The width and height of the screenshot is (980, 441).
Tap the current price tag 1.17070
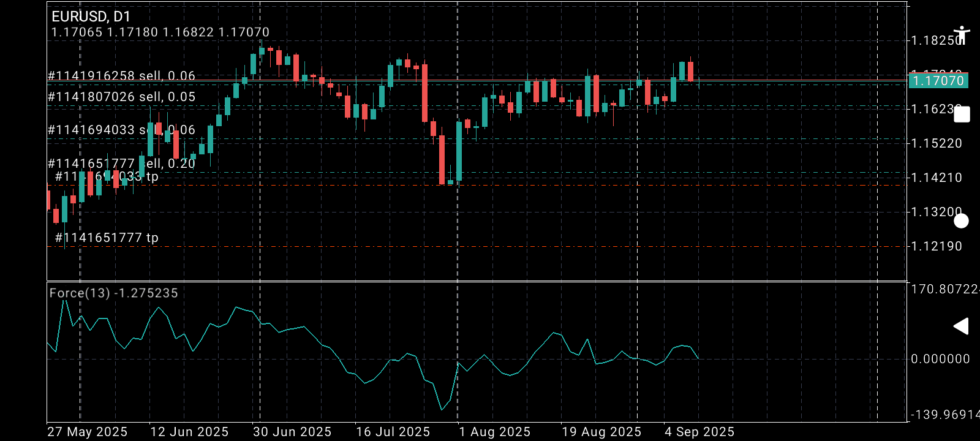[938, 81]
